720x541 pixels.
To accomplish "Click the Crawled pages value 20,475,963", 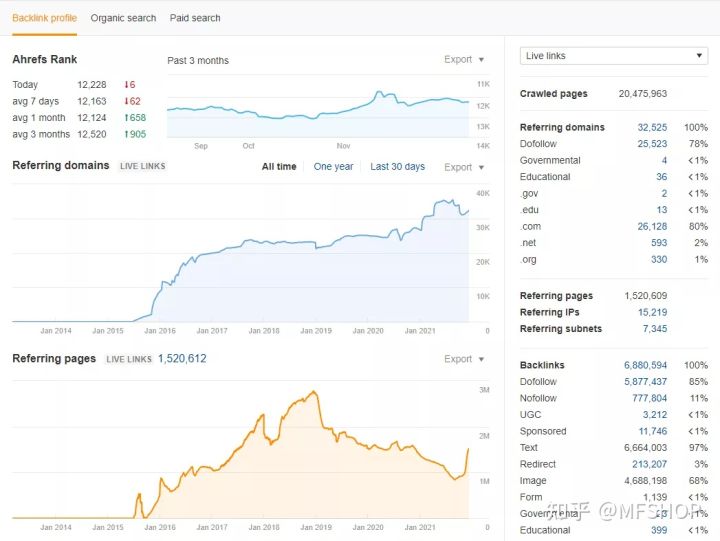I will 642,94.
